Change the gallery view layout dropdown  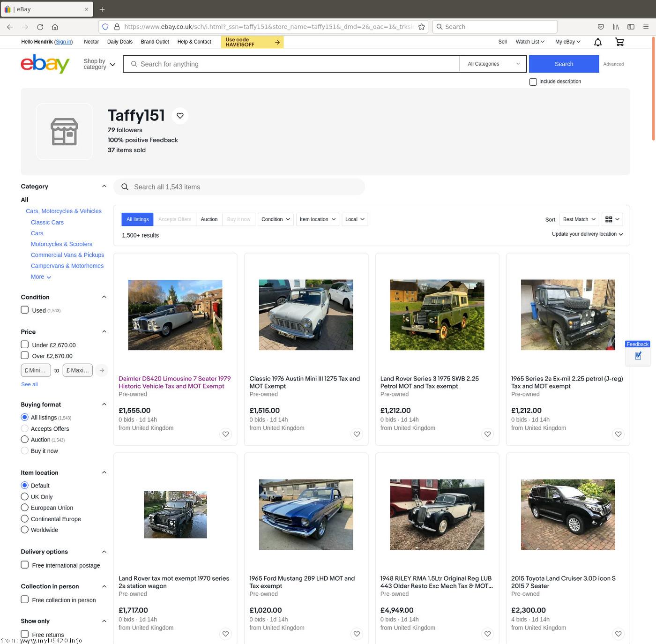(612, 219)
